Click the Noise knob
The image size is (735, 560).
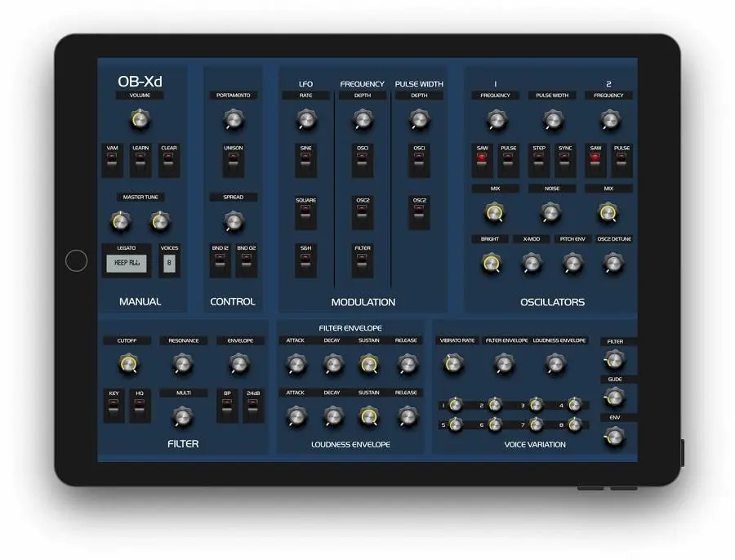pos(550,213)
